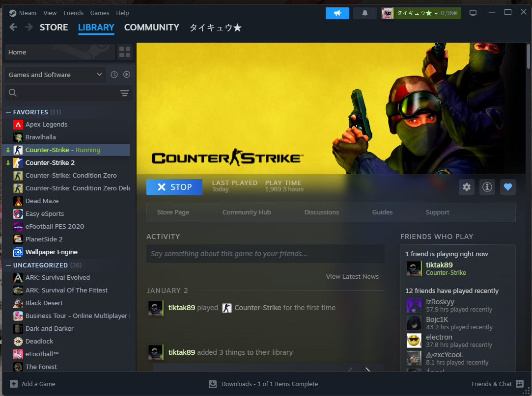
Task: Click the activity status input field
Action: (265, 254)
